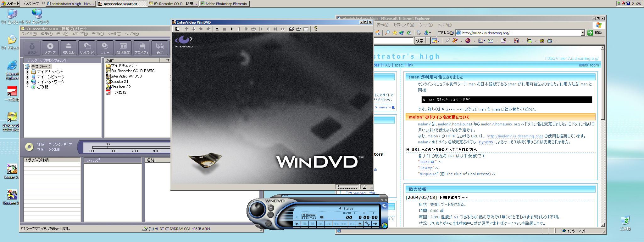Click the seek progress bar atop WinDVD panel
This screenshot has width=644, height=242.
[x=330, y=196]
